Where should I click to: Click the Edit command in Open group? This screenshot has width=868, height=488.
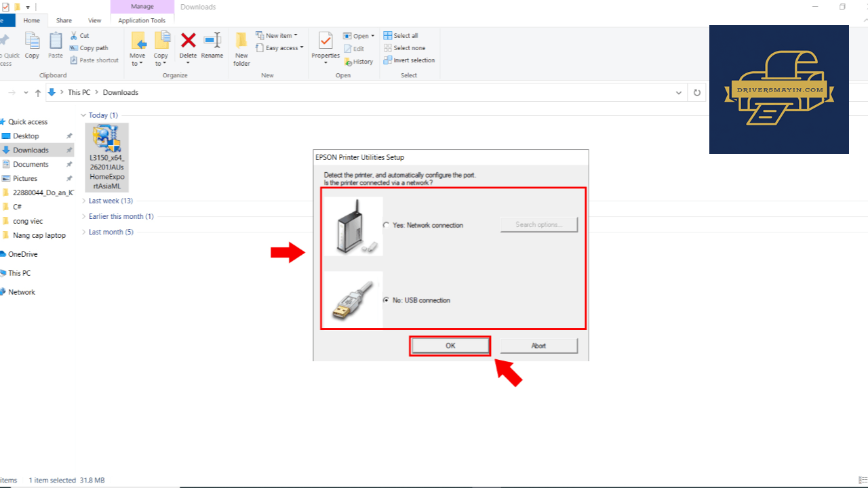tap(353, 49)
